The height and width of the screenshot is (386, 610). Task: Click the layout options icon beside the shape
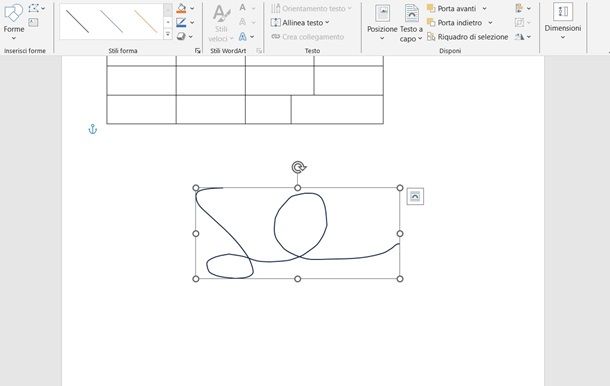point(415,197)
